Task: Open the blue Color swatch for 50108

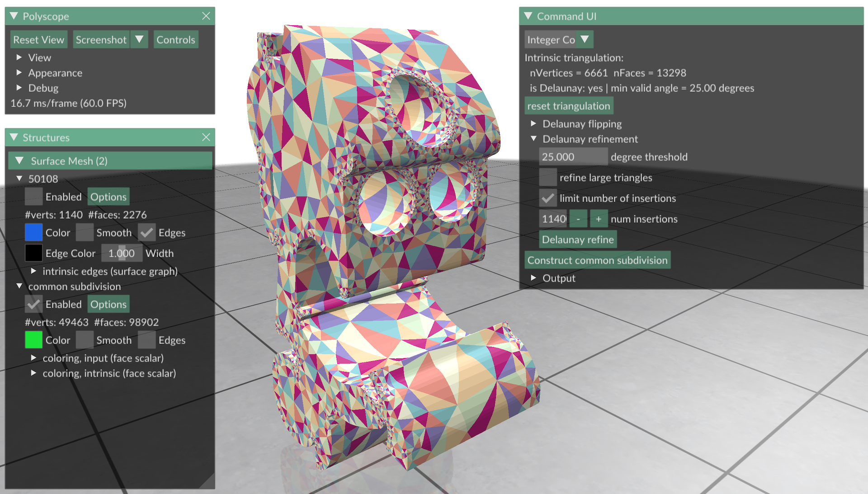Action: pos(33,233)
